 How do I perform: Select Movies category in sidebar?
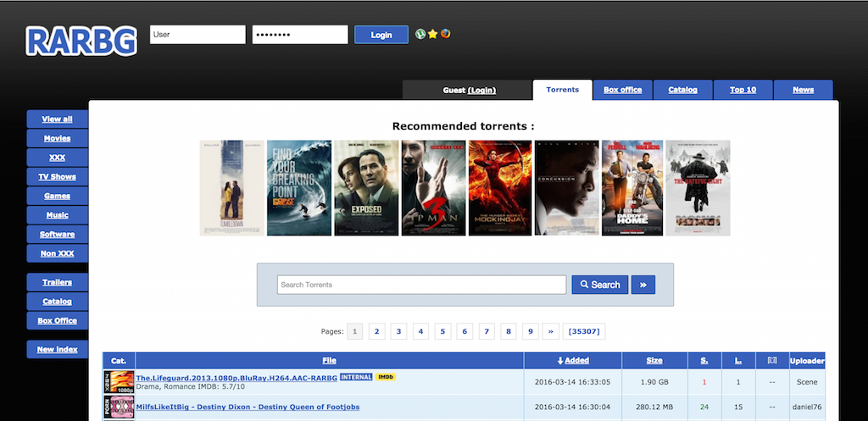tap(57, 138)
